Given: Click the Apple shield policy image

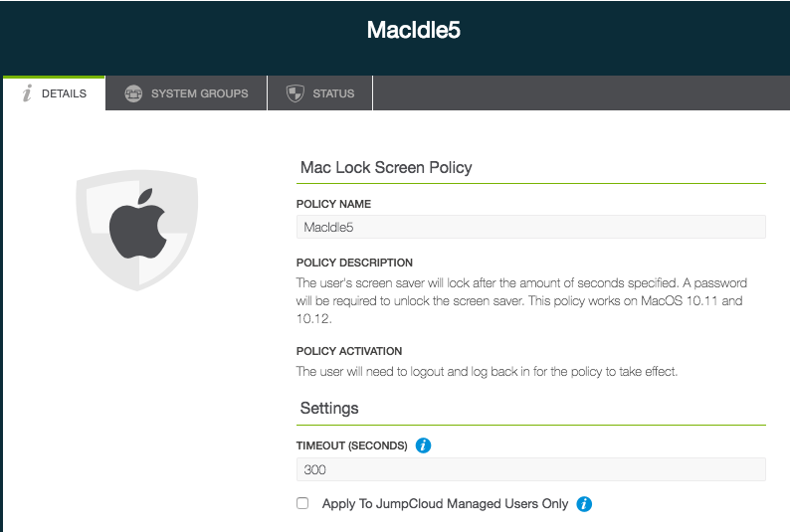Looking at the screenshot, I should [x=137, y=230].
